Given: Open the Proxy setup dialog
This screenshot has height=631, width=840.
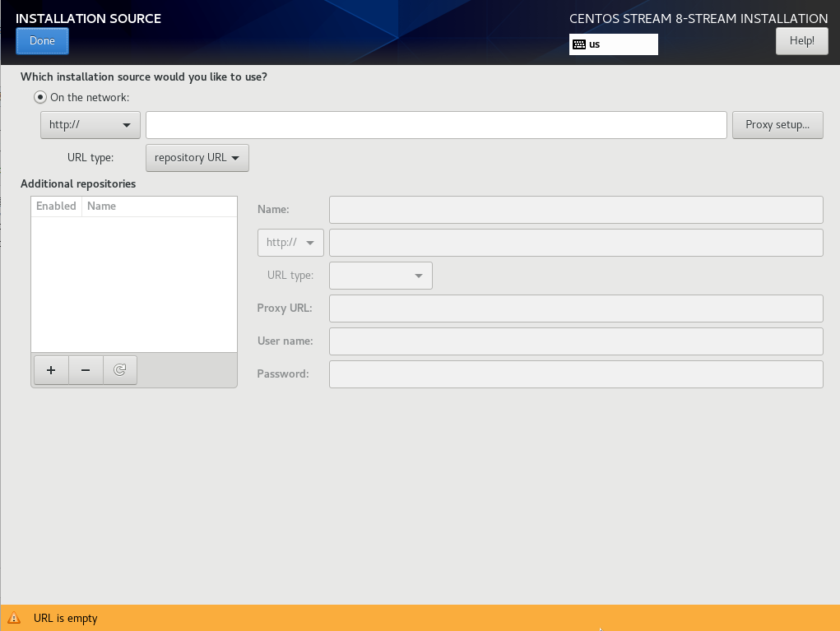Looking at the screenshot, I should point(777,125).
